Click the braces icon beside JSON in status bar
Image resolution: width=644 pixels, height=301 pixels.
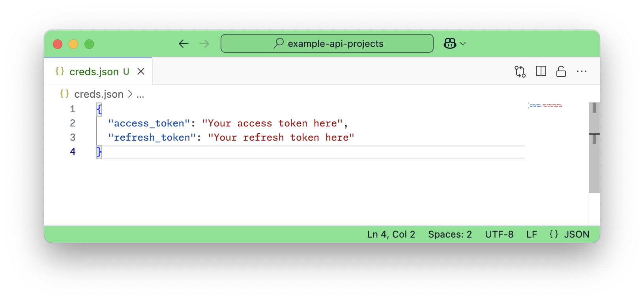[553, 234]
